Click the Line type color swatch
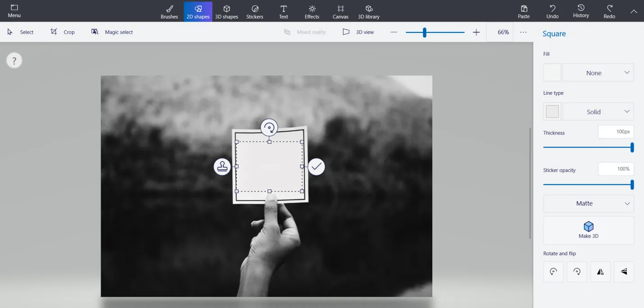 (x=552, y=111)
